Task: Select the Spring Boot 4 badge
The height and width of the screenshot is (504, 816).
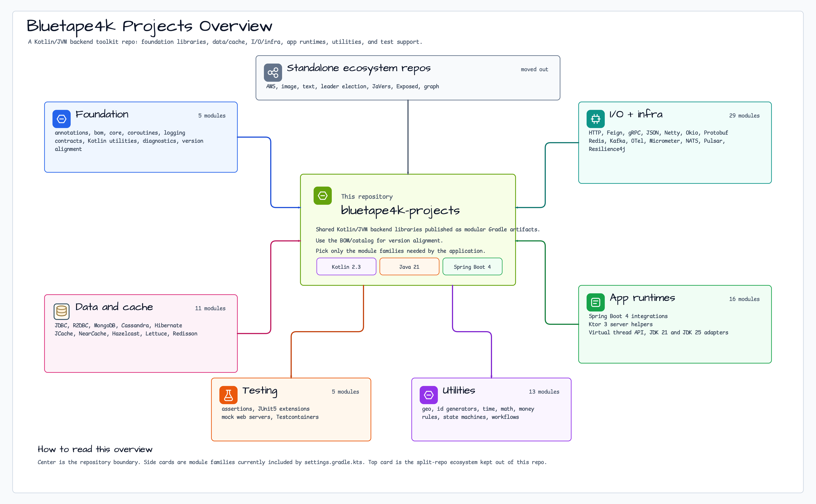Action: (472, 267)
